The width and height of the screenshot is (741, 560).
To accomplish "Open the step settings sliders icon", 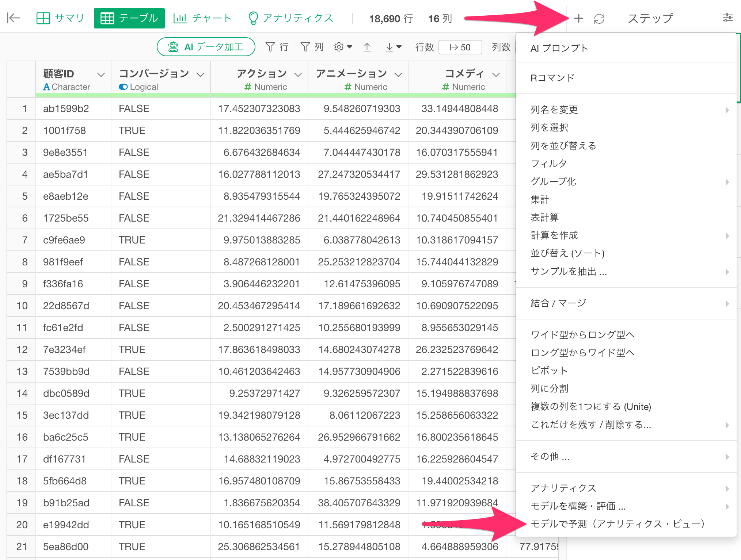I will pos(727,18).
